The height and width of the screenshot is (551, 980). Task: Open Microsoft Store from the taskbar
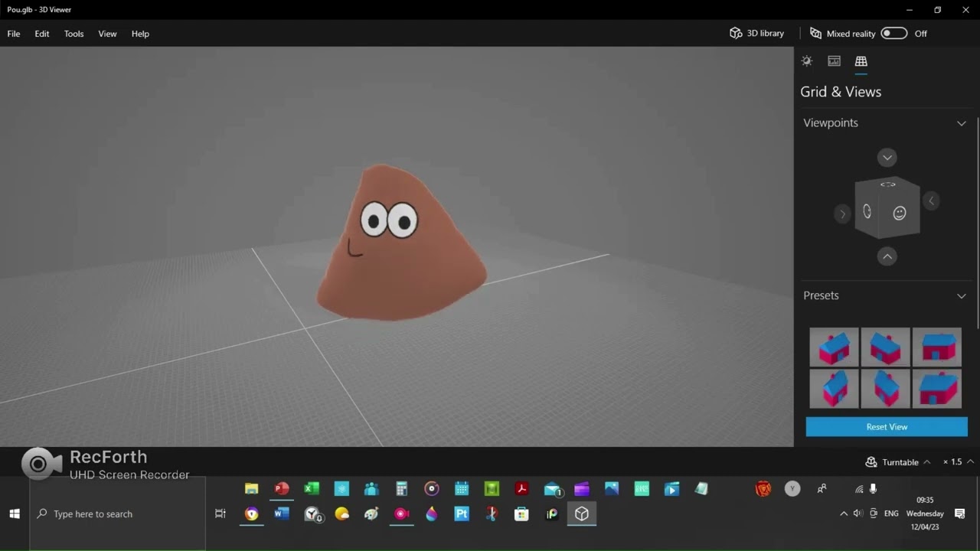[x=521, y=514]
